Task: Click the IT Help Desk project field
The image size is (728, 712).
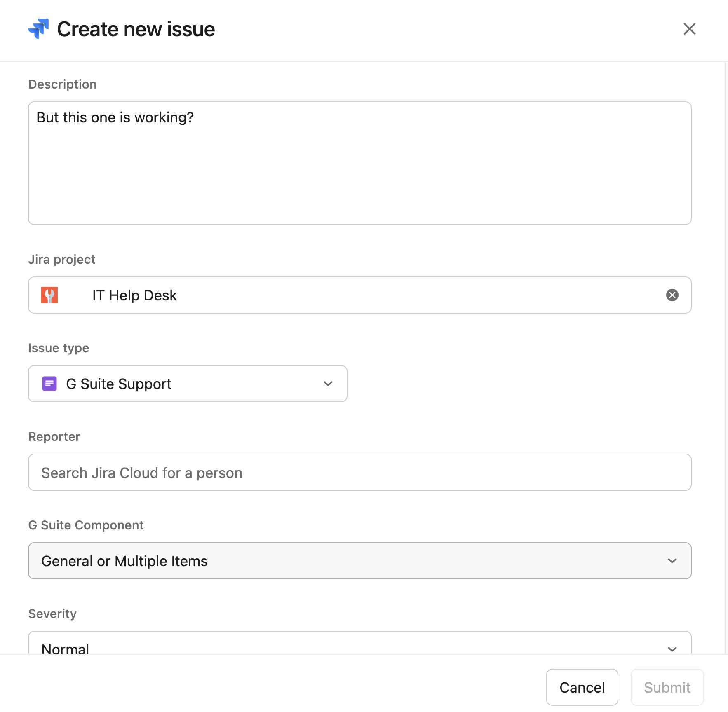Action: click(359, 295)
